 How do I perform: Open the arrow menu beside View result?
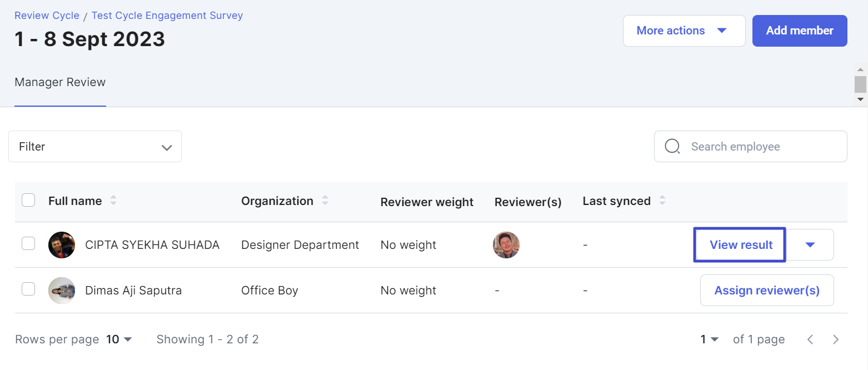point(810,244)
